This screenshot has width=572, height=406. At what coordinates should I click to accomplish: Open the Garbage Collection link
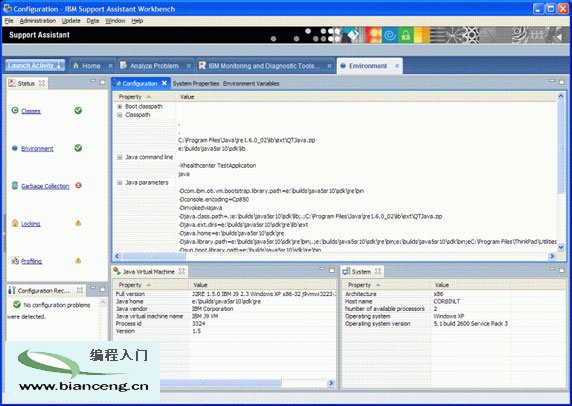tap(45, 186)
